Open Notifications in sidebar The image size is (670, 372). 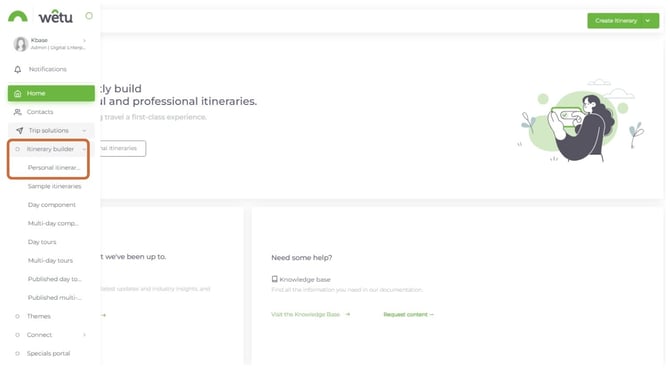(47, 69)
